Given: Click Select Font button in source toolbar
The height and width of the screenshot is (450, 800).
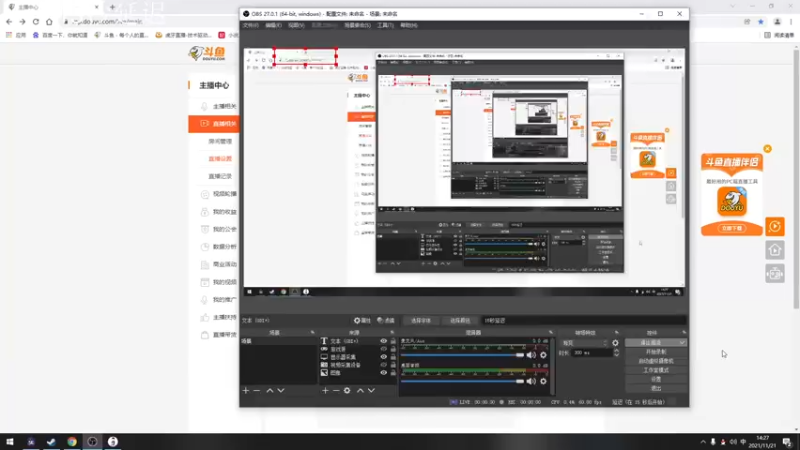Looking at the screenshot, I should [x=421, y=320].
